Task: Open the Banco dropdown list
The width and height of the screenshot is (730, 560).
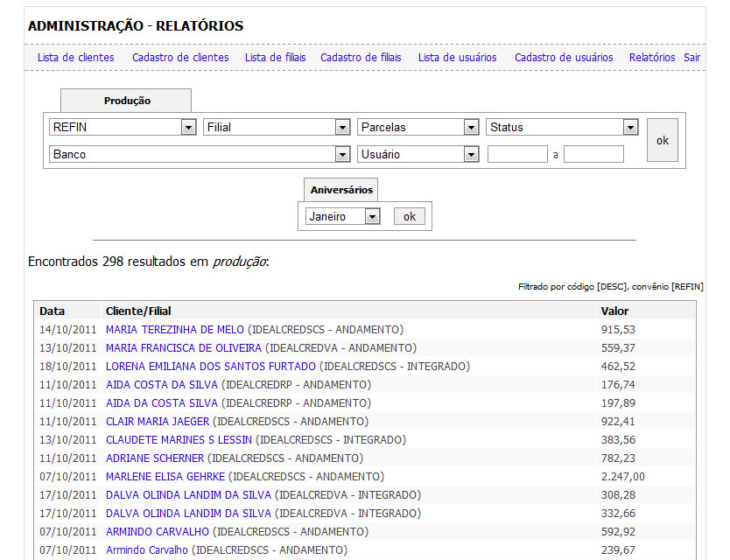Action: click(x=200, y=155)
